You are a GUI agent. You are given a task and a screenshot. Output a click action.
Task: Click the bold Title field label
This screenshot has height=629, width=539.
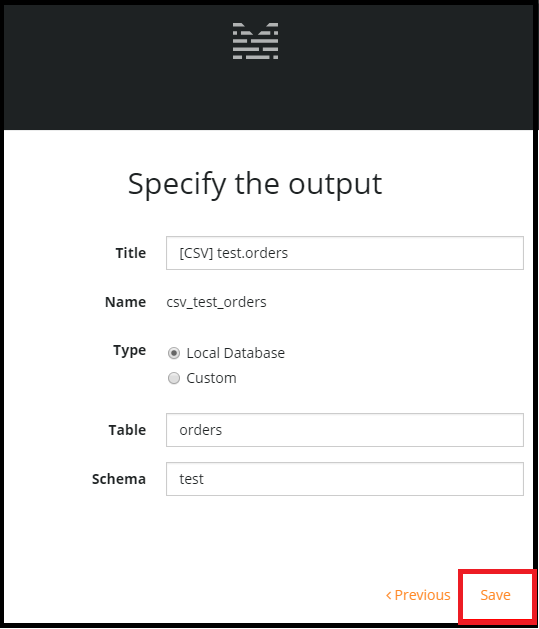point(131,253)
